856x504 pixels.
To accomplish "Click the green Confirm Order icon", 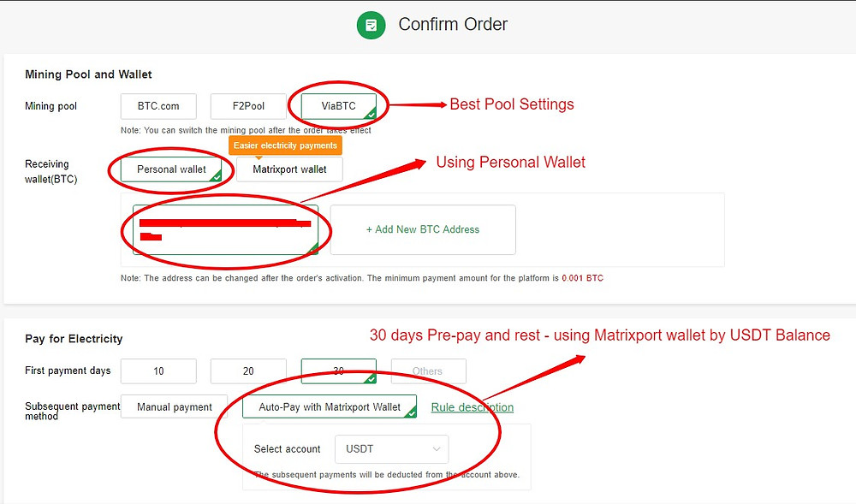I will (372, 25).
